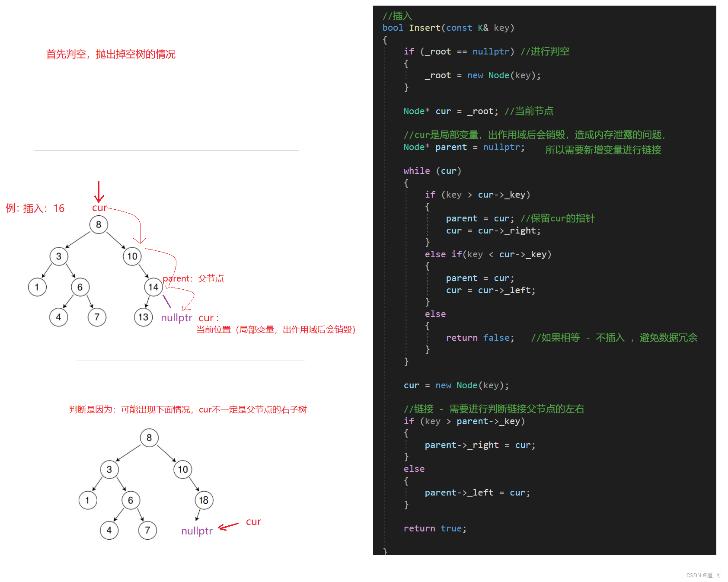728x582 pixels.
Task: Select node 6 in the upper tree
Action: tap(80, 287)
